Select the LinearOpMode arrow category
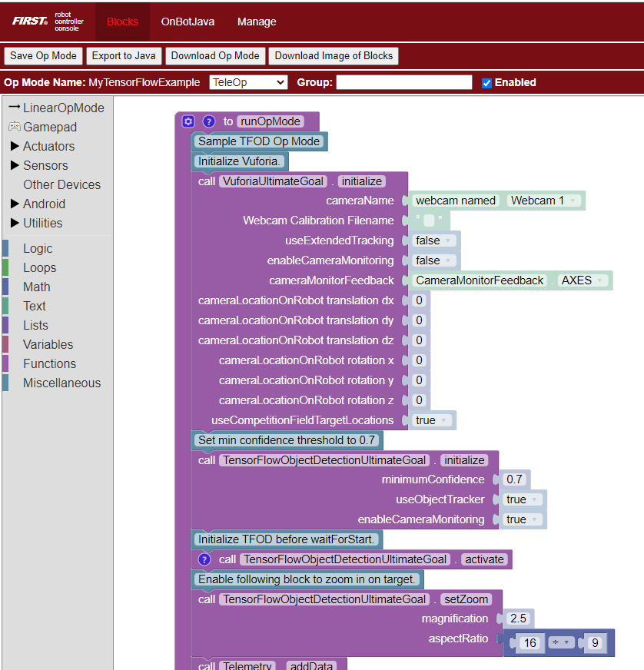 14,108
